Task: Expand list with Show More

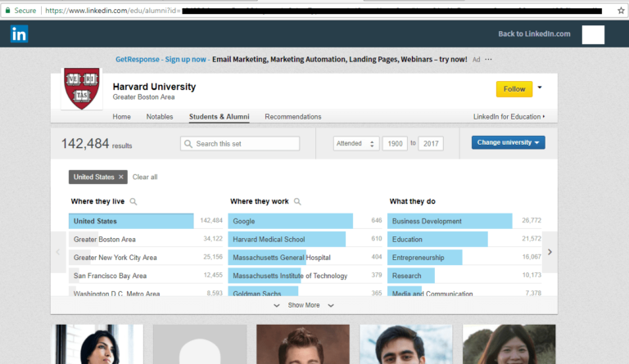Action: pyautogui.click(x=304, y=305)
